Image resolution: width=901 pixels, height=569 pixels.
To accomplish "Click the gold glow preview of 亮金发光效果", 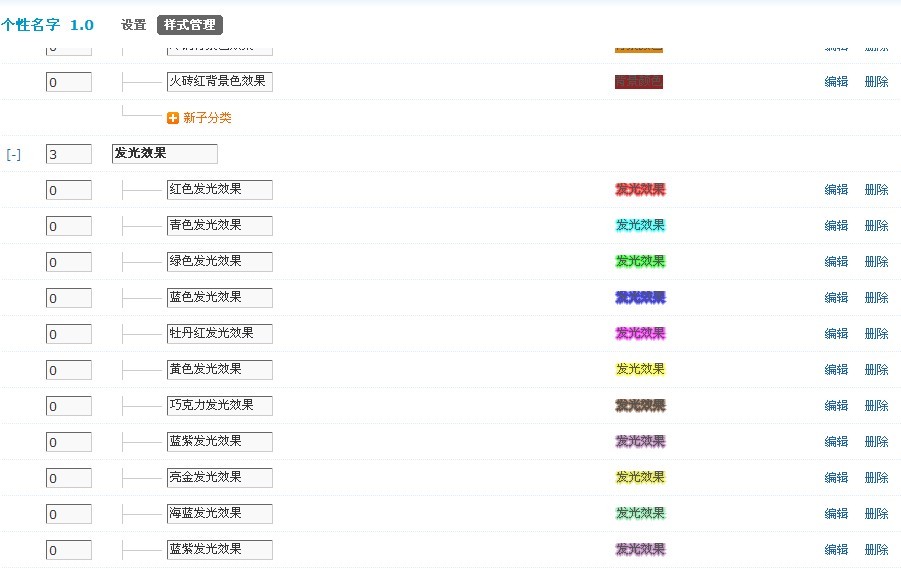I will coord(640,477).
